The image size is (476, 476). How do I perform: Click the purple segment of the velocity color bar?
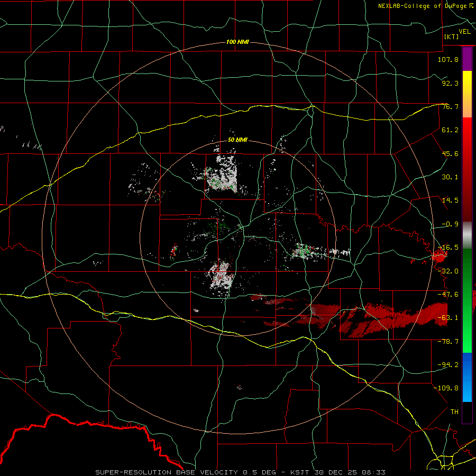(467, 59)
